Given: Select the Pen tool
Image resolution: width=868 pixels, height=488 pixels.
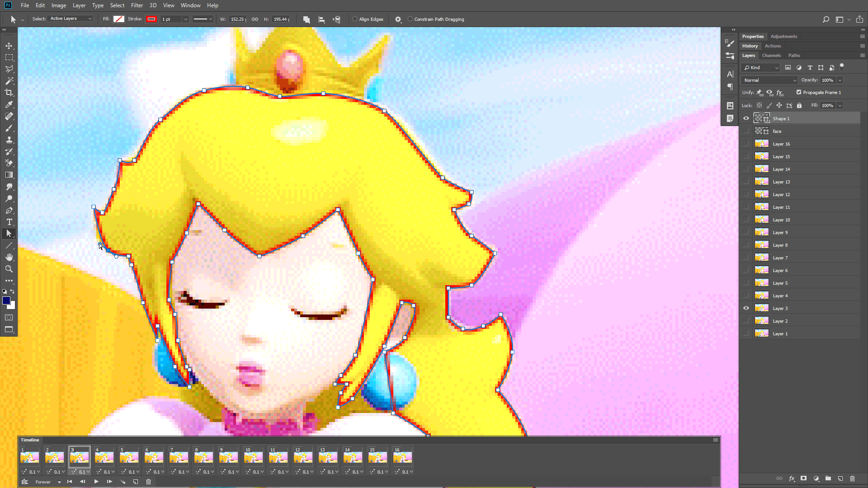Looking at the screenshot, I should 9,211.
